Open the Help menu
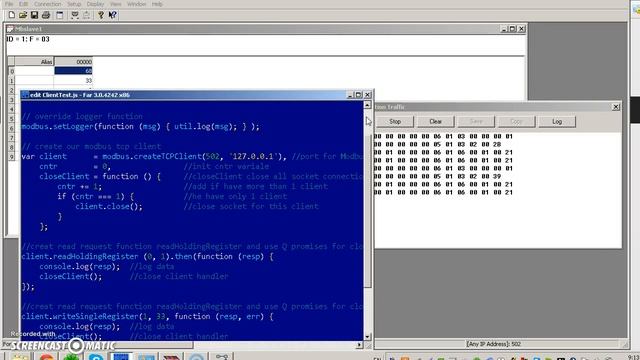 [x=157, y=4]
